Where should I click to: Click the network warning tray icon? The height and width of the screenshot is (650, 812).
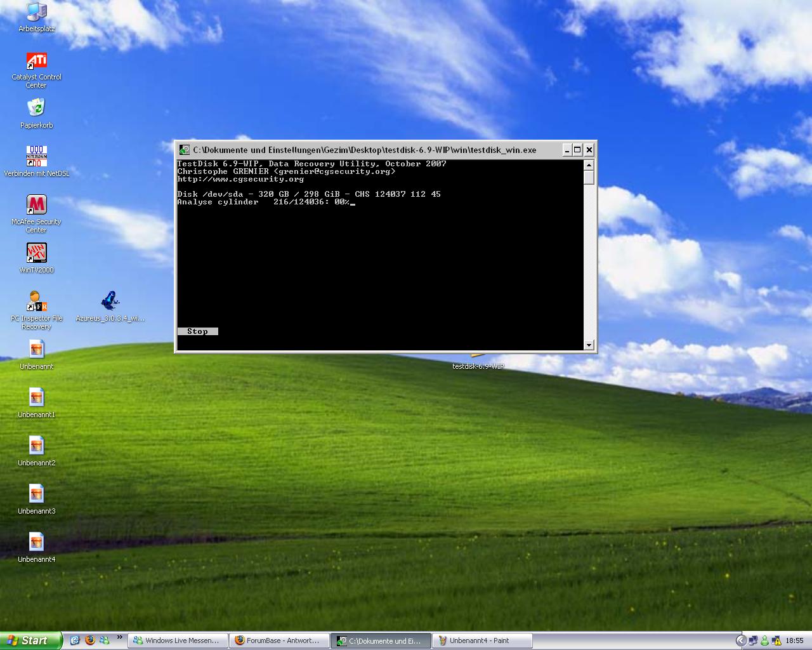pos(776,640)
